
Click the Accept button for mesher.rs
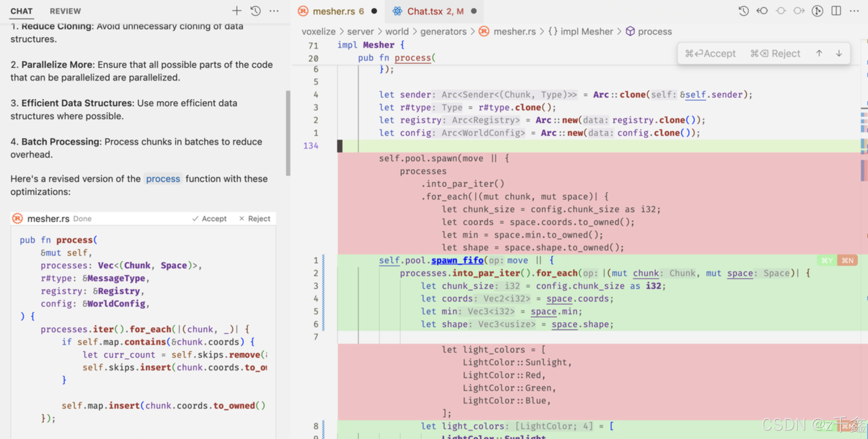click(x=212, y=218)
